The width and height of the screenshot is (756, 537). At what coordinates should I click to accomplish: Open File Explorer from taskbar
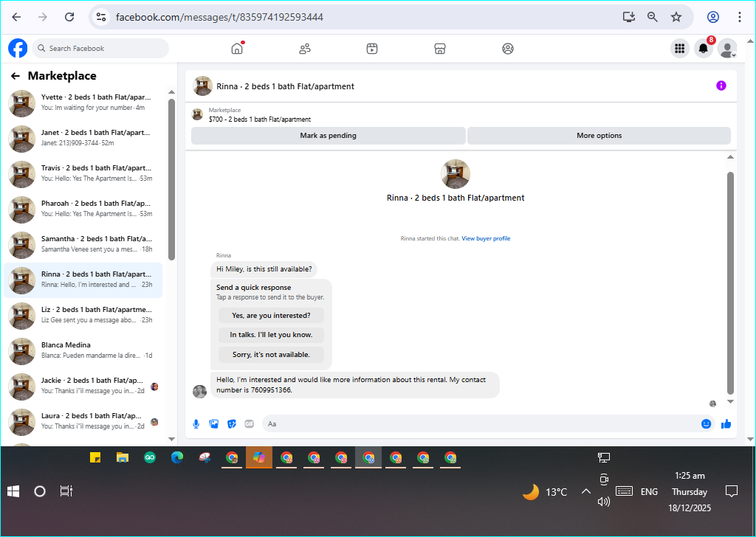tap(123, 457)
